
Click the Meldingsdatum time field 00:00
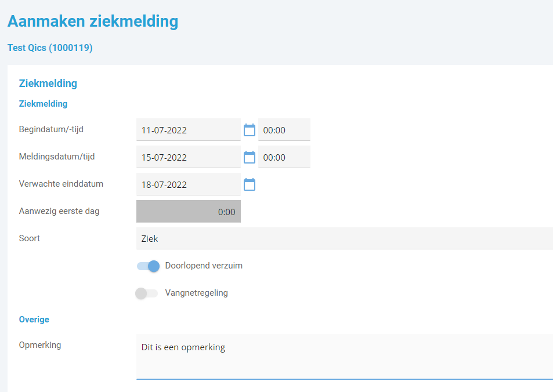pos(284,157)
